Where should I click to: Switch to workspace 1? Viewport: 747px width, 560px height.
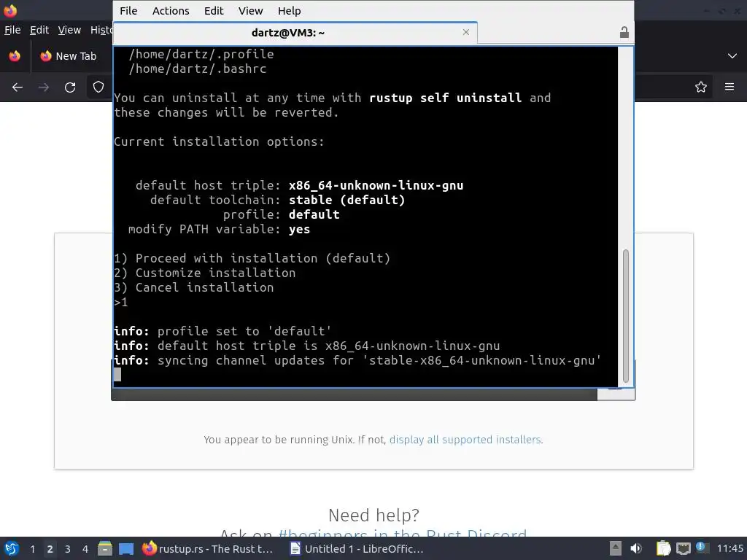(32, 549)
